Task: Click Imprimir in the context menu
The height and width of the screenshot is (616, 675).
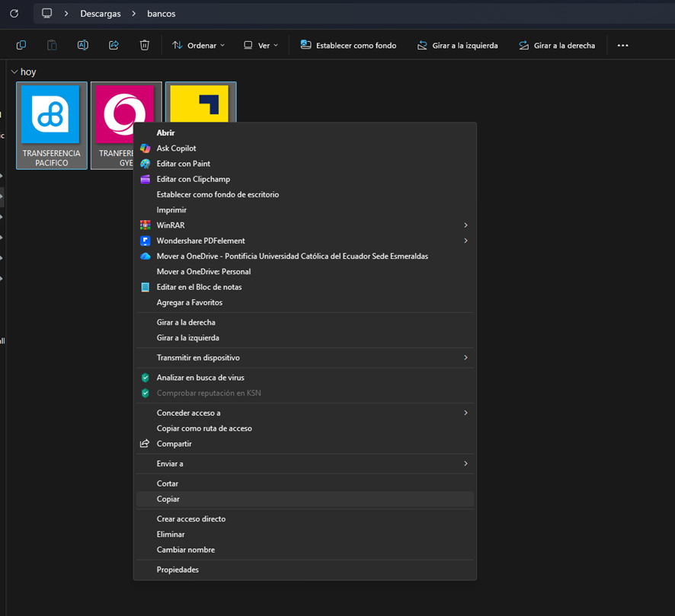Action: tap(305, 210)
